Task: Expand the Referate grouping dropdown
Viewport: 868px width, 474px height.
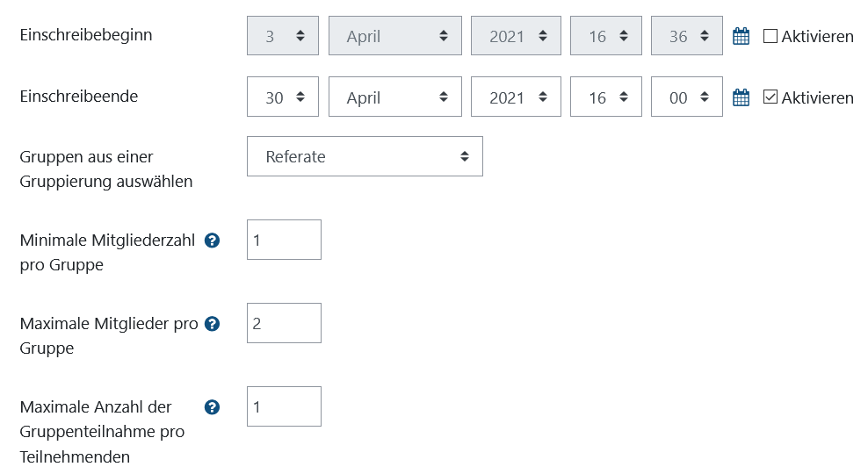Action: click(364, 156)
